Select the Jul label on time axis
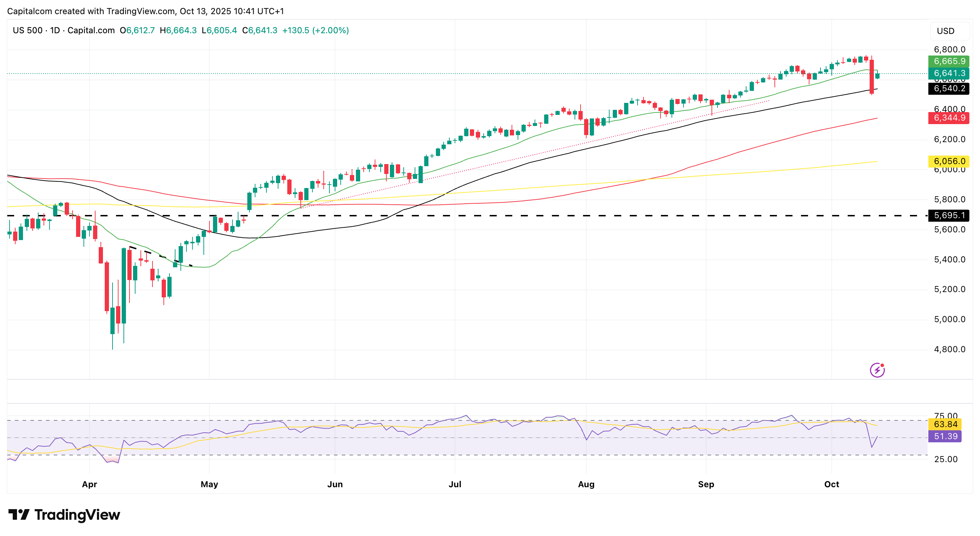The height and width of the screenshot is (536, 980). (455, 484)
